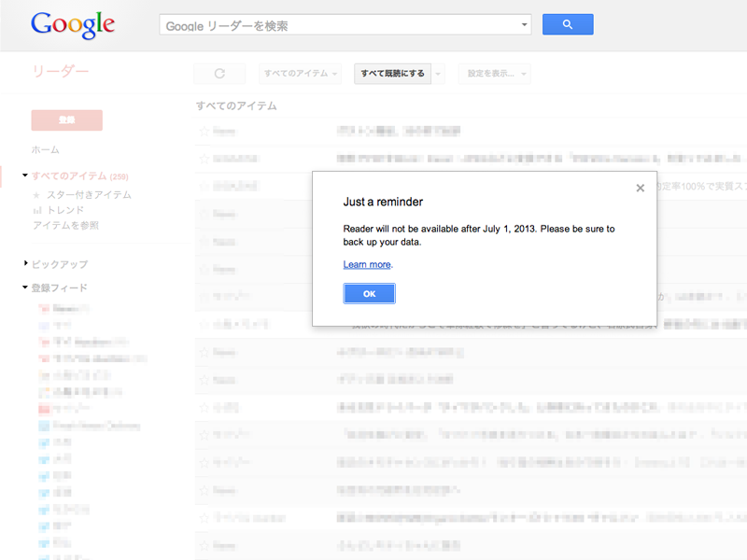The image size is (747, 560).
Task: Select ホーム in the sidebar
Action: coord(45,150)
